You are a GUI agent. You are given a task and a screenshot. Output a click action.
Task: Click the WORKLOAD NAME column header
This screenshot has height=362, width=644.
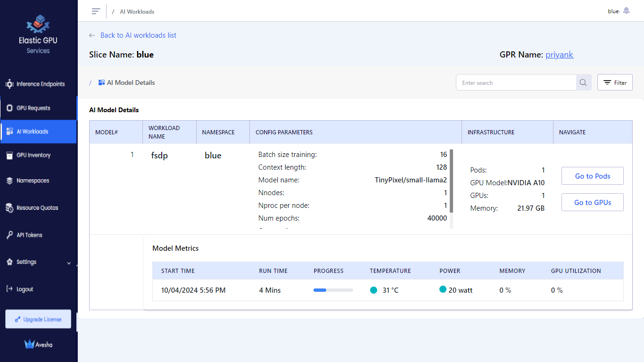click(164, 132)
